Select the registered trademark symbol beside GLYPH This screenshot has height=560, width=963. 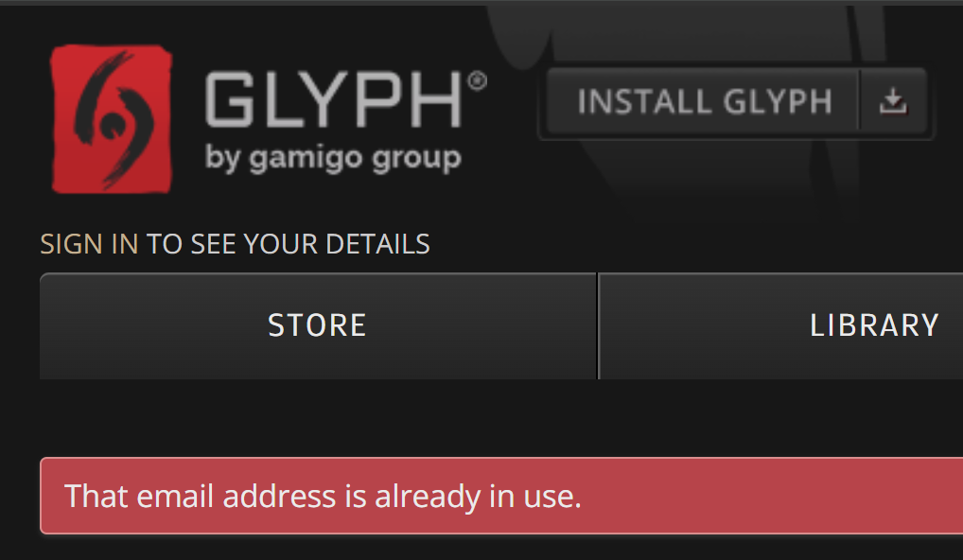[477, 81]
